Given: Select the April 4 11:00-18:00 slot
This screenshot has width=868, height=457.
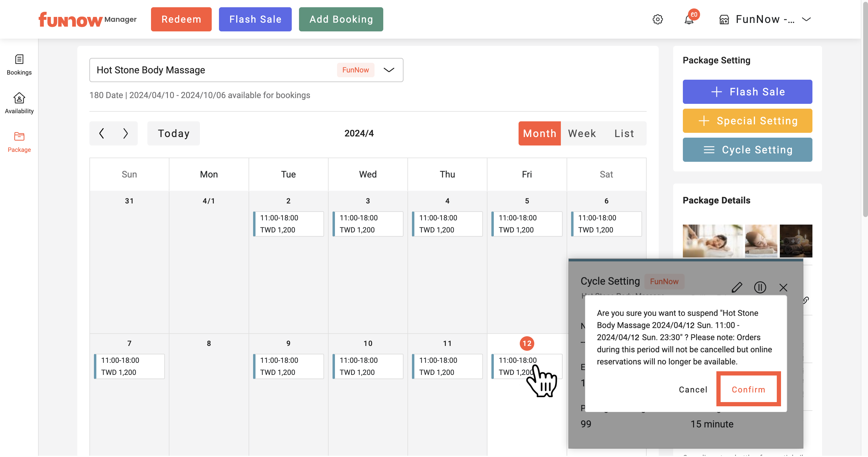Looking at the screenshot, I should point(447,224).
